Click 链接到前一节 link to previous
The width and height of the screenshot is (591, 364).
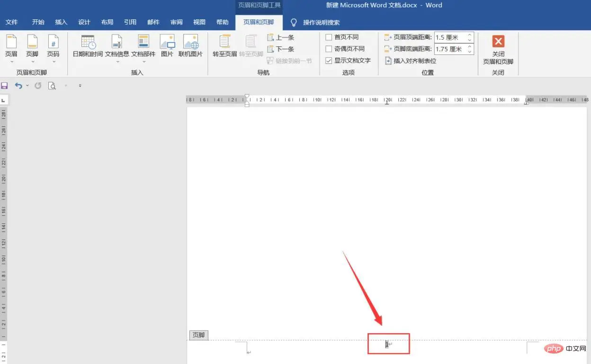tap(289, 61)
